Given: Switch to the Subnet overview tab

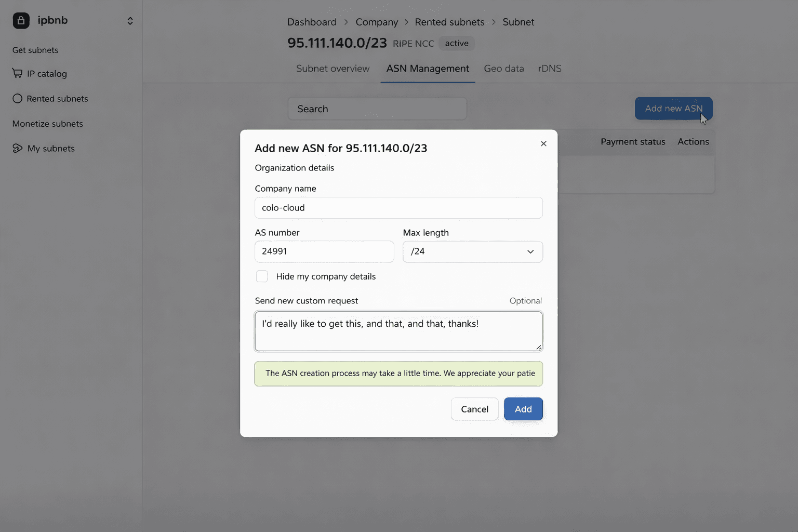Looking at the screenshot, I should [332, 68].
